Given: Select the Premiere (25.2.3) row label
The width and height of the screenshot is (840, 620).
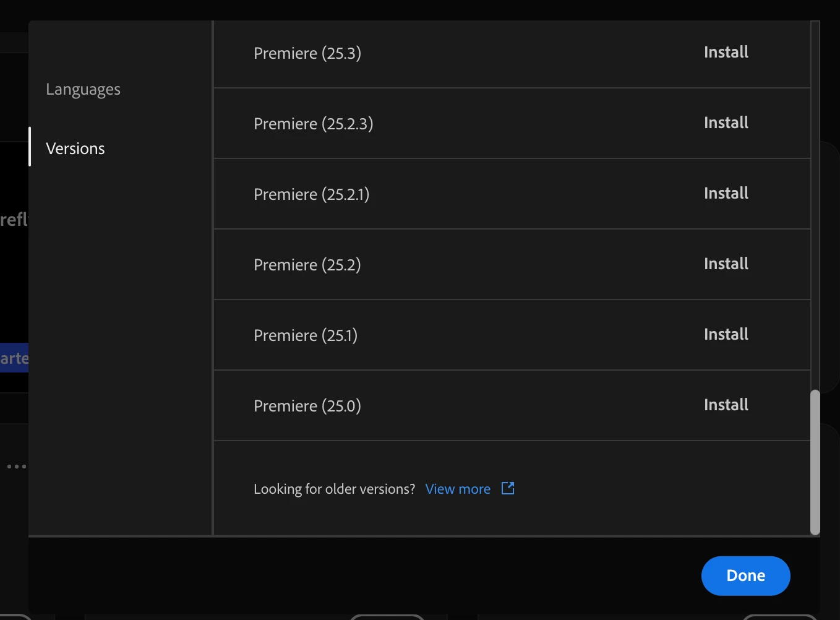Looking at the screenshot, I should point(314,124).
